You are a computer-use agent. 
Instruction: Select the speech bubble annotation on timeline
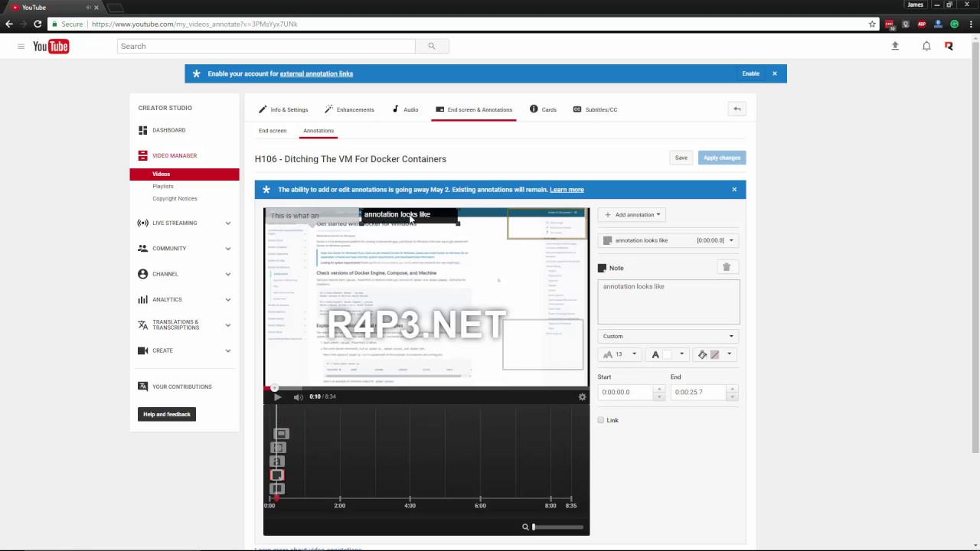[x=281, y=434]
